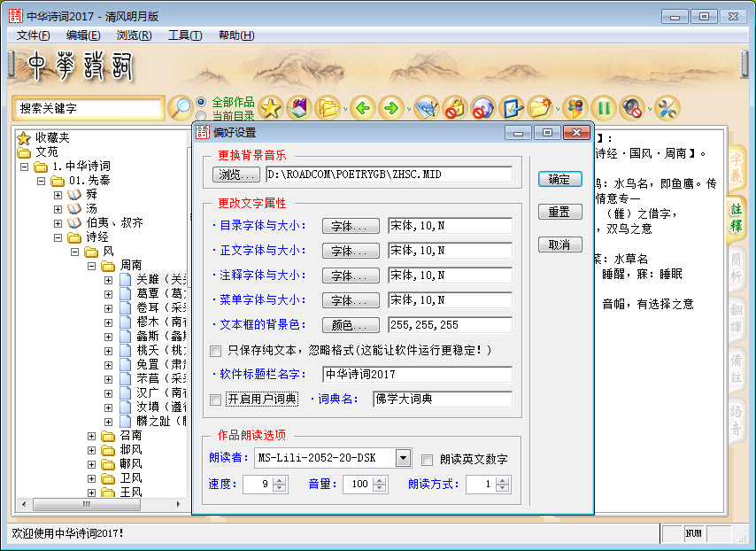
Task: Expand the 伯夷、叔齐 tree node
Action: (58, 223)
